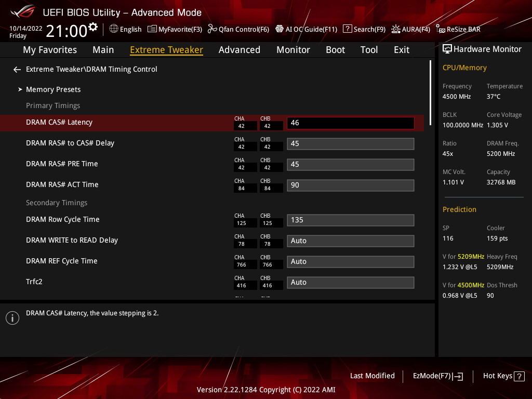Viewport: 532px width, 399px height.
Task: Open DRAM REF Cycle Time Auto field
Action: pyautogui.click(x=350, y=262)
